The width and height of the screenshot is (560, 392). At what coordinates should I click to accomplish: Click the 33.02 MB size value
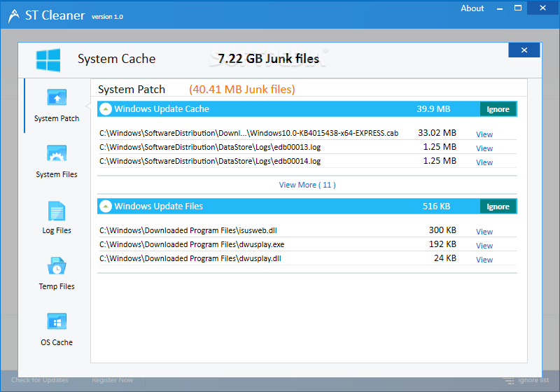tap(437, 133)
